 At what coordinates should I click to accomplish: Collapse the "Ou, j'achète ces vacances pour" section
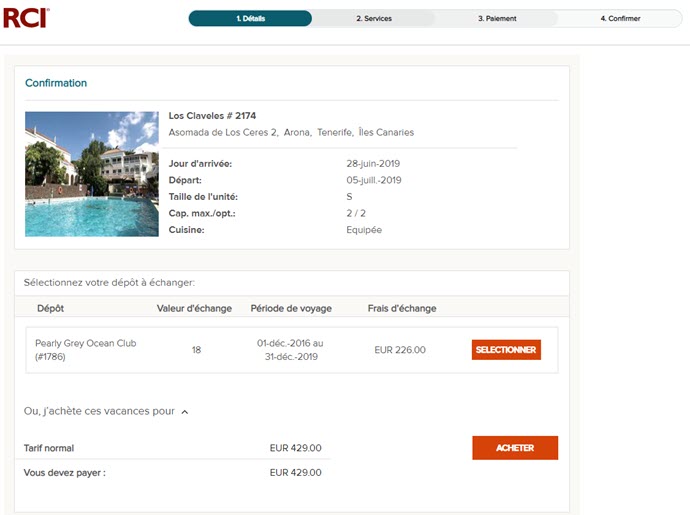pos(185,412)
